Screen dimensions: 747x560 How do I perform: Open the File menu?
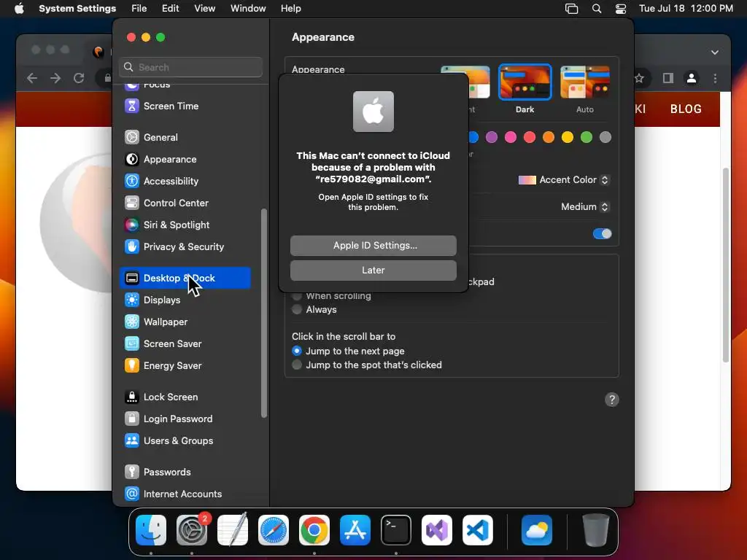coord(139,9)
